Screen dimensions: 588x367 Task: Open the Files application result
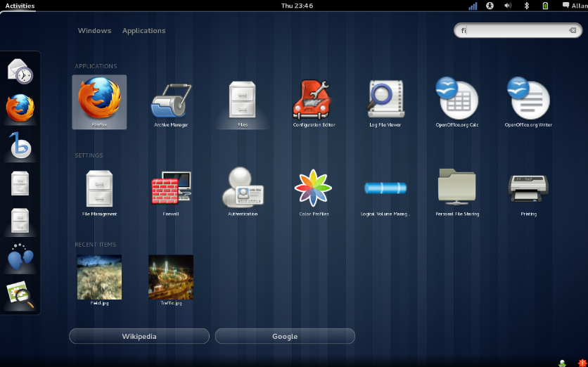pos(242,102)
